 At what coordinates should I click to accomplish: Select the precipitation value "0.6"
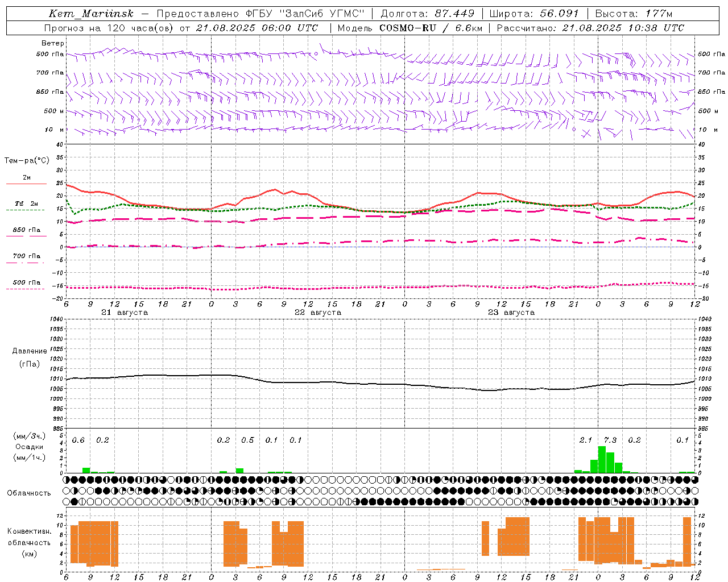click(x=78, y=440)
